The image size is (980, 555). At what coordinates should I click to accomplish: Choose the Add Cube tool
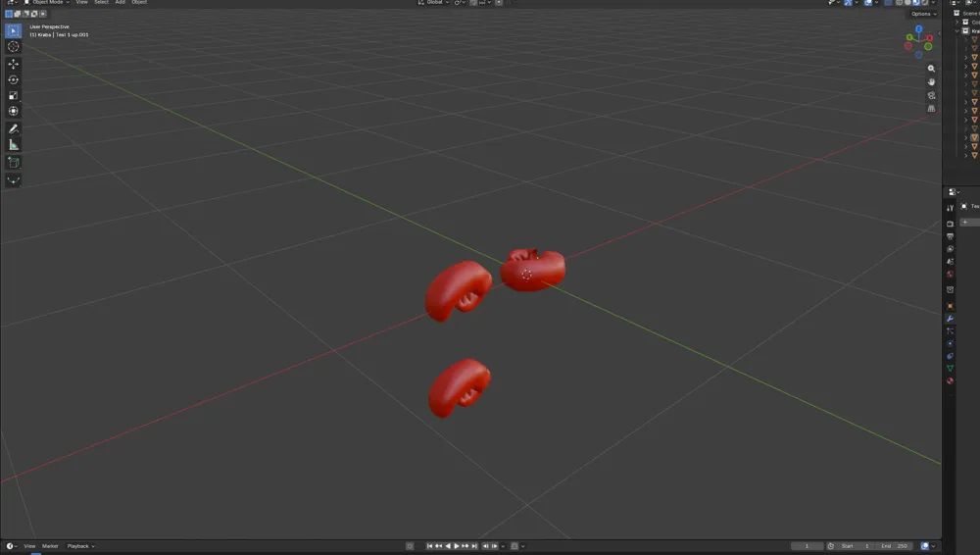(13, 163)
